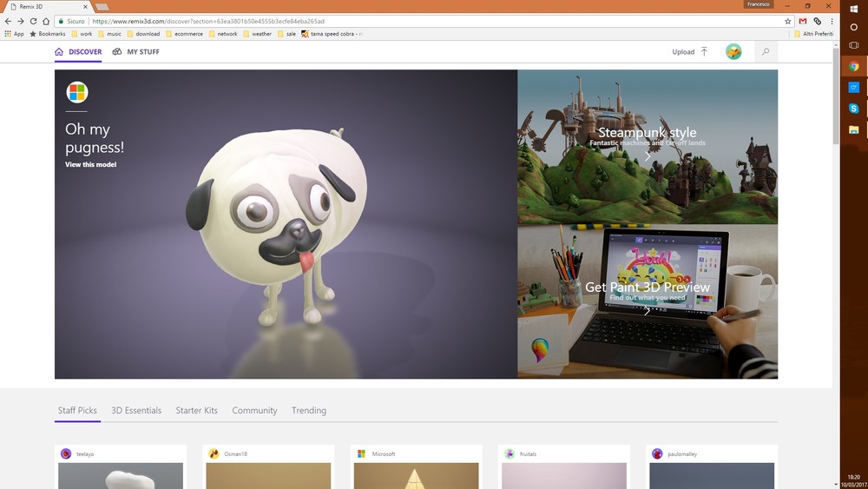
Task: Open Osman18's user avatar
Action: click(x=214, y=453)
